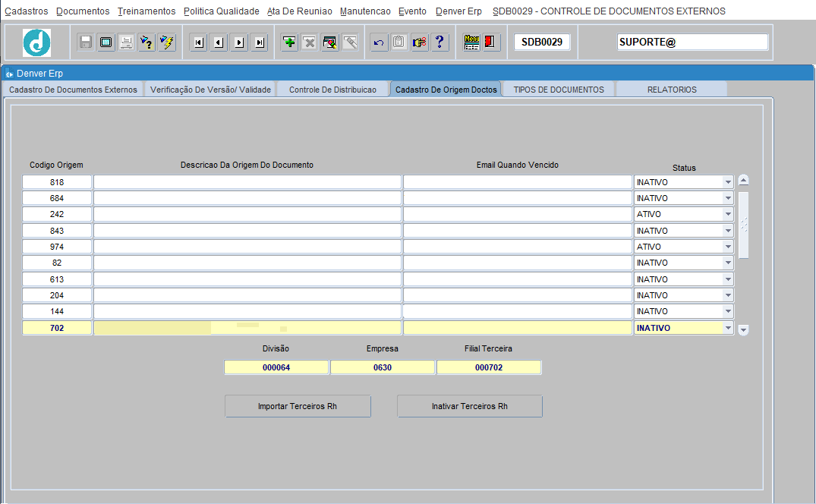
Task: Open the Politica Qualidade menu
Action: point(221,11)
